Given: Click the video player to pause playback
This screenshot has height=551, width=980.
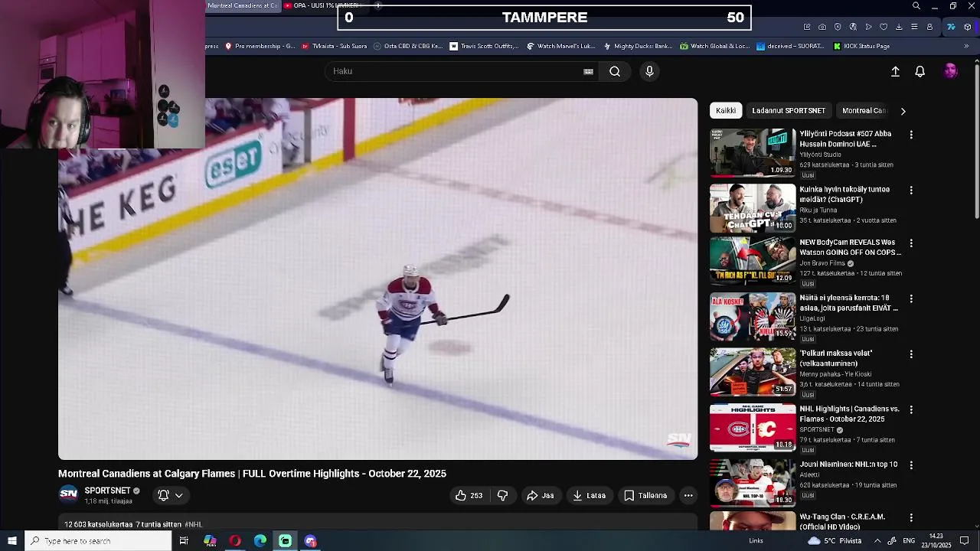Looking at the screenshot, I should click(378, 279).
